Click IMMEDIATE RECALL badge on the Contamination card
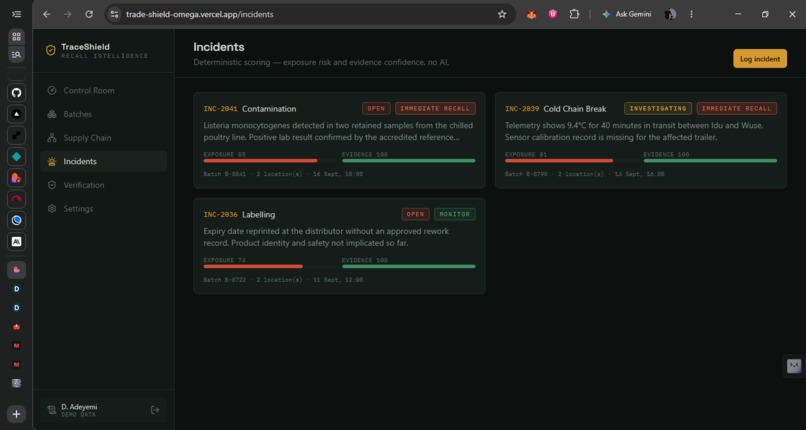806x430 pixels. click(435, 108)
